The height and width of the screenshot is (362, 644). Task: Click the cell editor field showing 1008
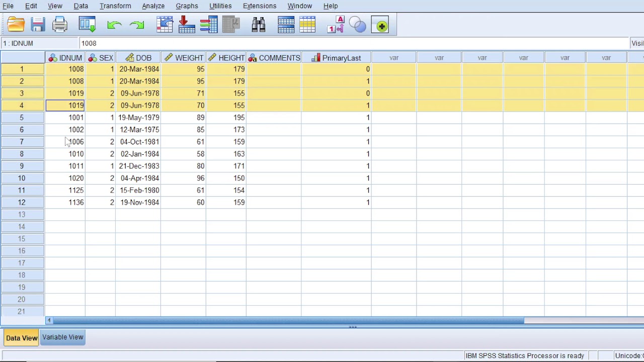[x=354, y=43]
